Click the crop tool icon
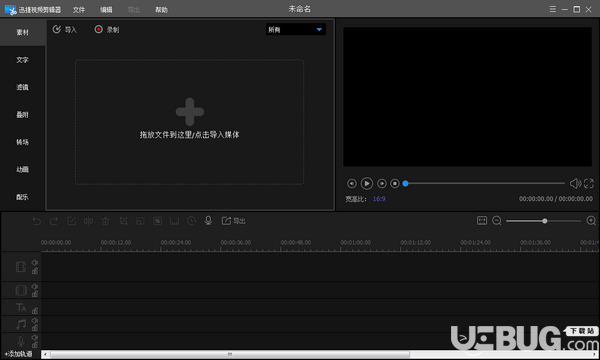600x360 pixels. click(123, 221)
